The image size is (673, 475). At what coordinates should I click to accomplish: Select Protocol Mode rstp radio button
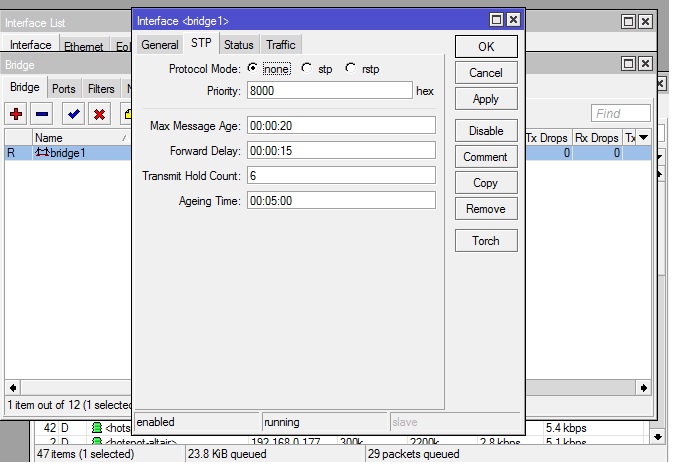pos(351,68)
